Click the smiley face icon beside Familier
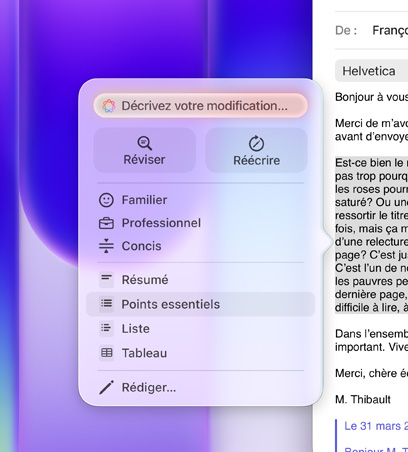 106,200
